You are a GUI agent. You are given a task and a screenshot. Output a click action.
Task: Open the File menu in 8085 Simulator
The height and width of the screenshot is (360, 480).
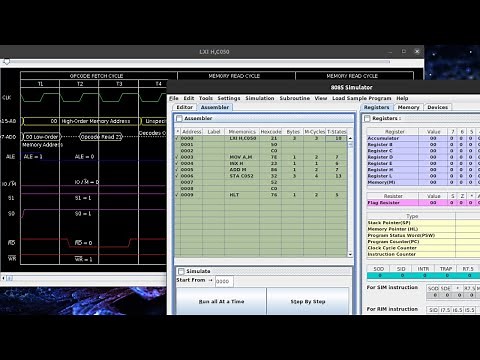(174, 98)
